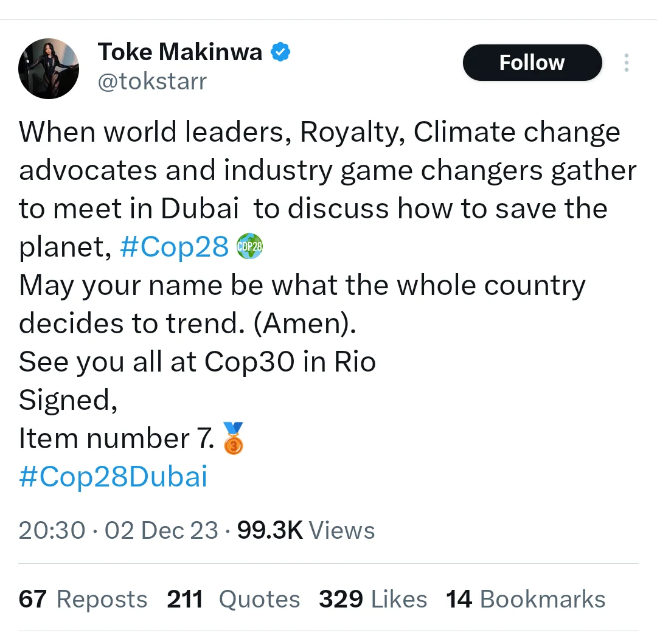Show the 14 Bookmarks count
Screen dimensions: 657x644
[x=526, y=599]
